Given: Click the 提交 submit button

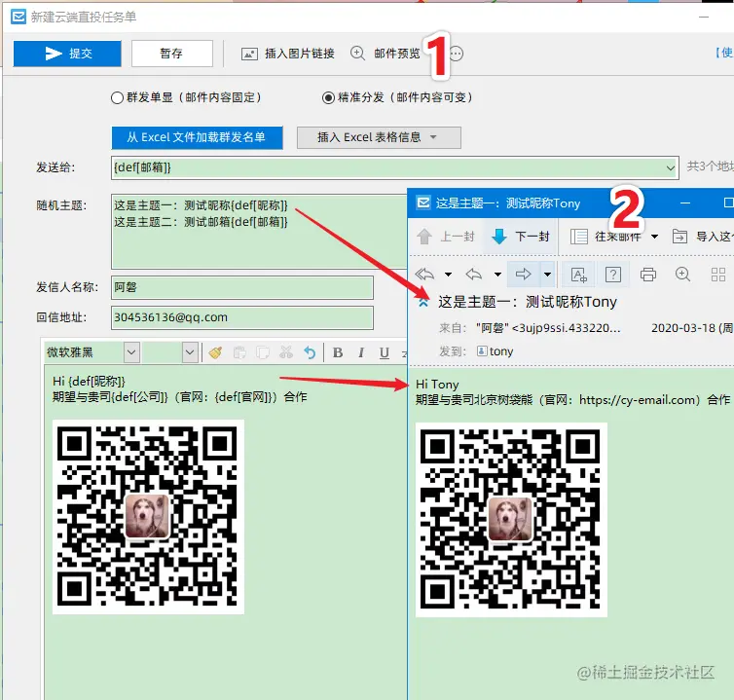Looking at the screenshot, I should coord(67,54).
